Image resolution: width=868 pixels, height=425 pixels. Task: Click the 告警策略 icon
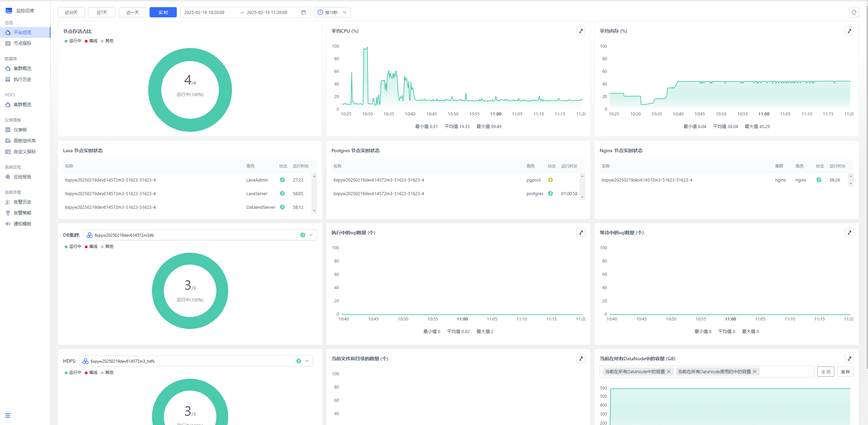(x=8, y=213)
